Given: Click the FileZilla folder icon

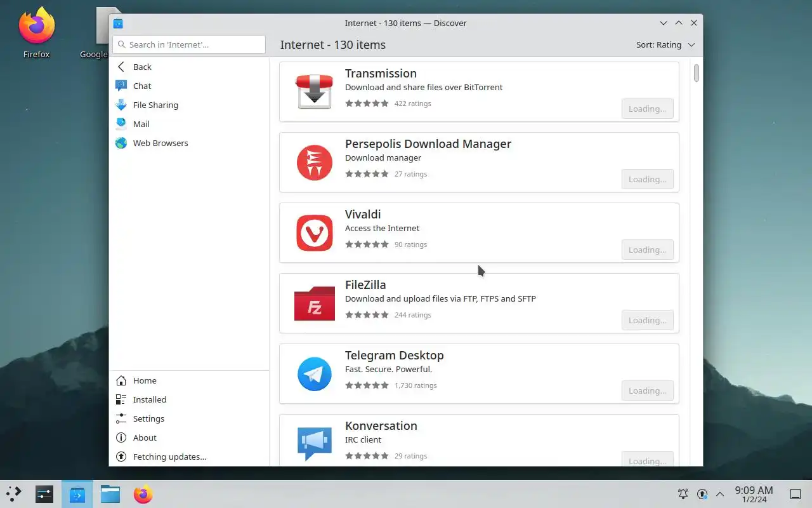Looking at the screenshot, I should (315, 303).
